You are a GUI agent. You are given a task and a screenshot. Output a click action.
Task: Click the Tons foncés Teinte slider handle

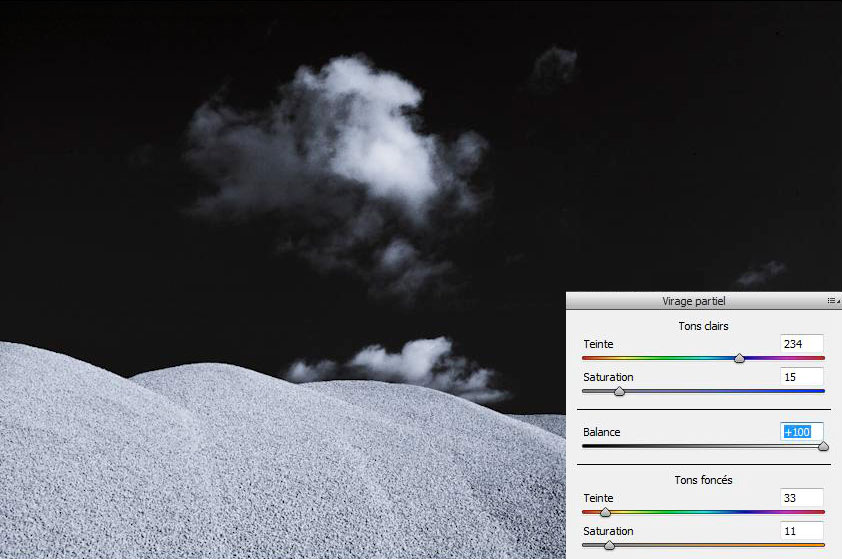click(x=605, y=512)
